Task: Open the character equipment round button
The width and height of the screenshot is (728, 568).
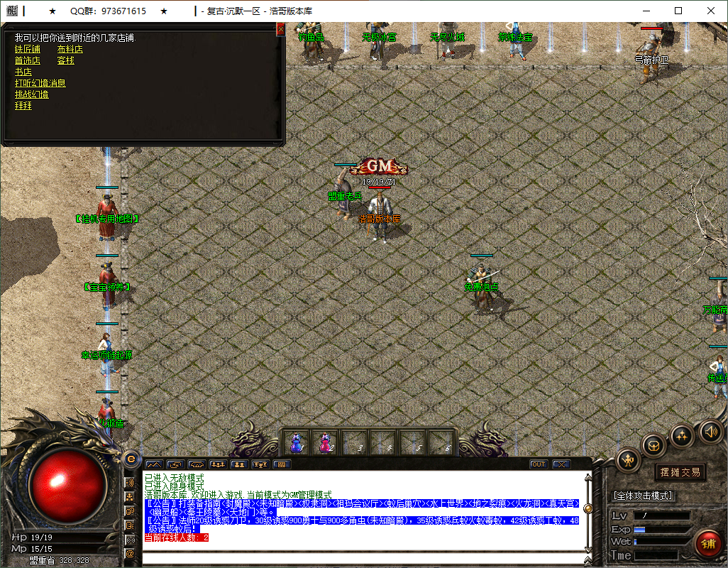Action: click(628, 460)
